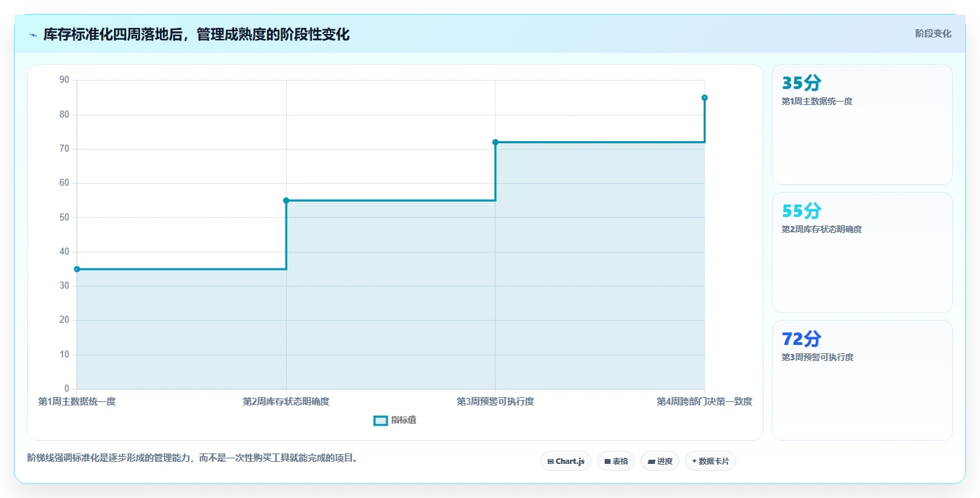Click y-axis tick label 30
This screenshot has height=498, width=980.
coord(64,286)
